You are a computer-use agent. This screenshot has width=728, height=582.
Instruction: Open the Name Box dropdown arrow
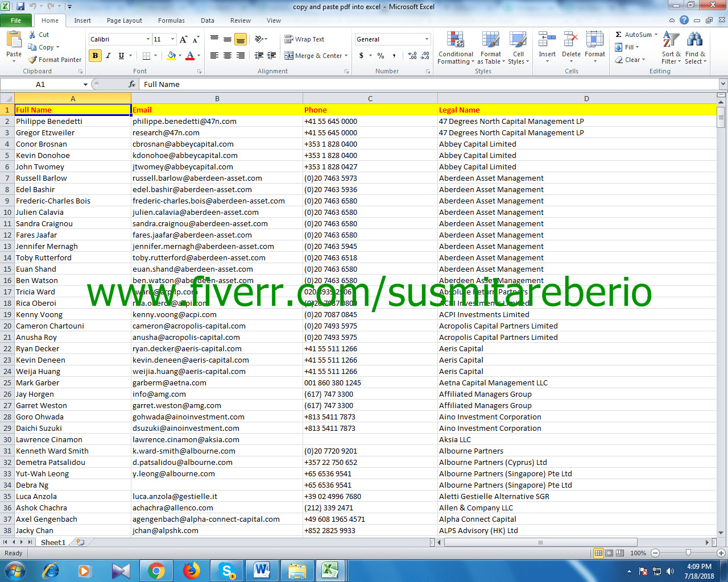(x=85, y=84)
